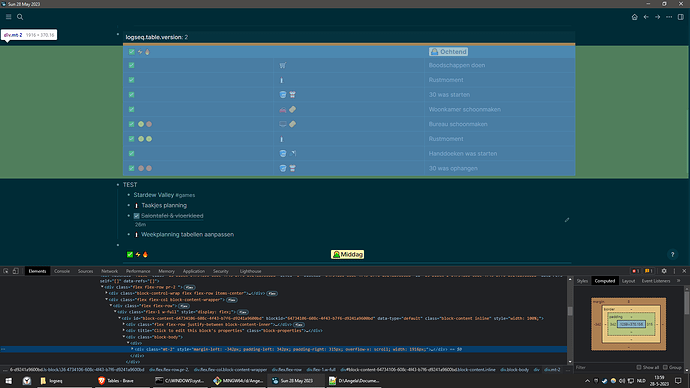This screenshot has height=388, width=690.
Task: Open the three-dots more menu
Action: coord(669,17)
